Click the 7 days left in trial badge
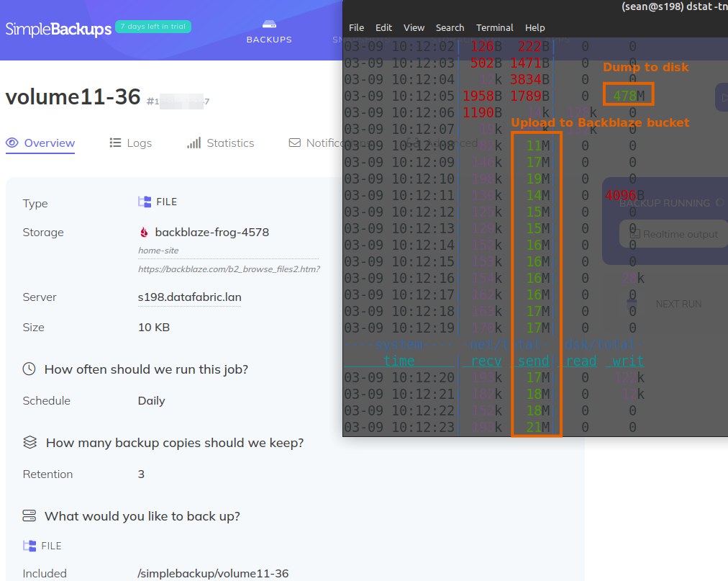This screenshot has height=581, width=728. click(153, 27)
